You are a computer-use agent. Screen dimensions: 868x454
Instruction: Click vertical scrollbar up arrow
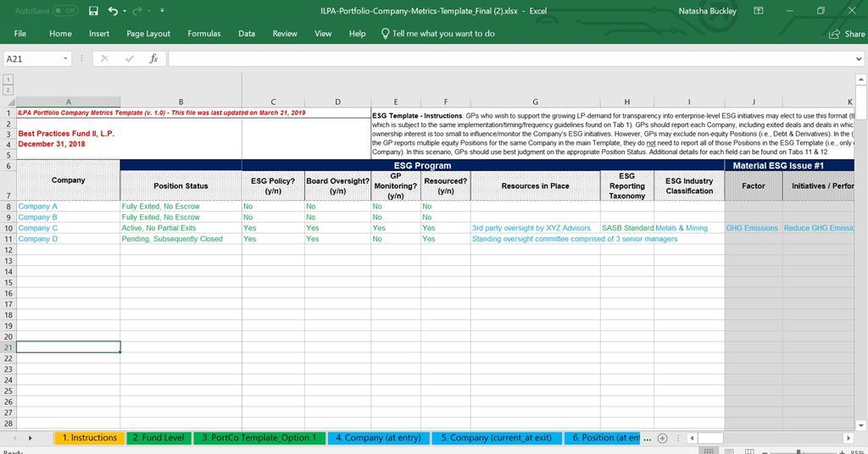coord(861,80)
